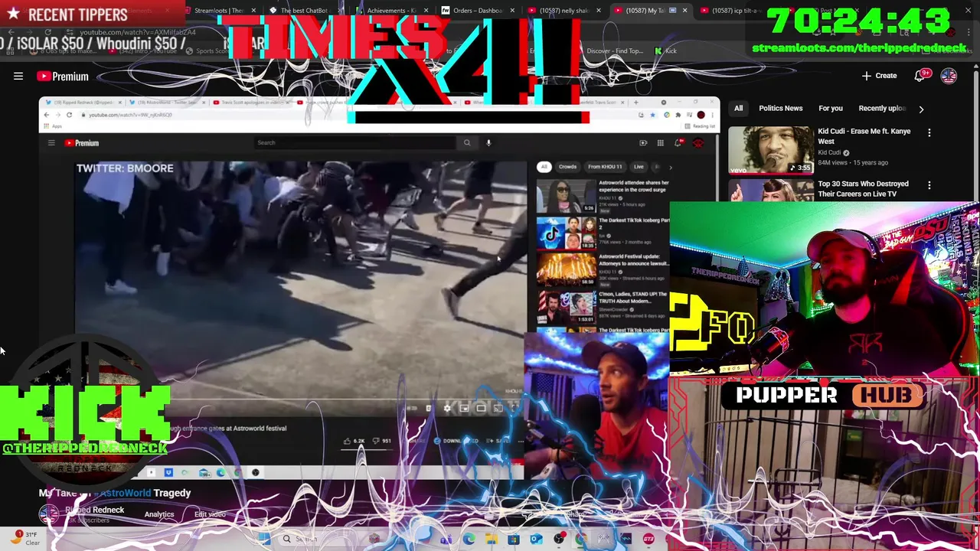Click the Analytics button
The height and width of the screenshot is (551, 980).
tap(159, 514)
